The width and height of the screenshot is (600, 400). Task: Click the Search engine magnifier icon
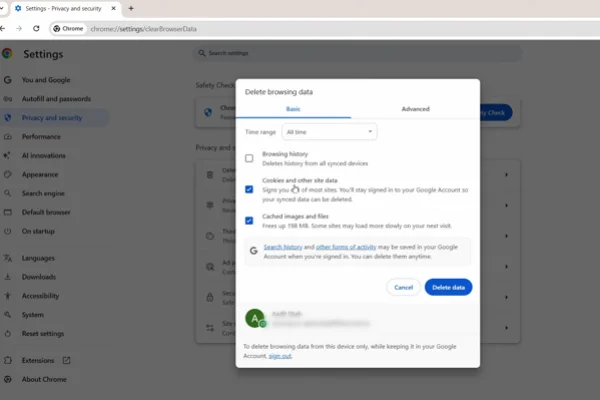tap(8, 193)
